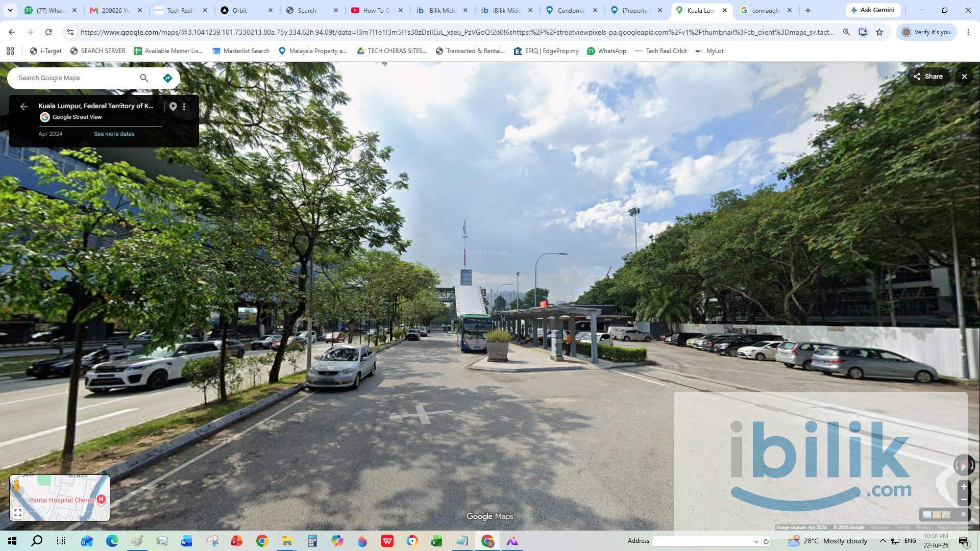Open the Privacy link at bottom

click(x=923, y=528)
